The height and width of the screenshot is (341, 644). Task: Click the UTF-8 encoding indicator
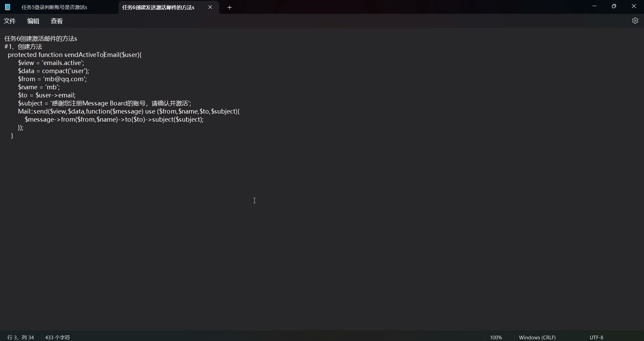(x=597, y=337)
